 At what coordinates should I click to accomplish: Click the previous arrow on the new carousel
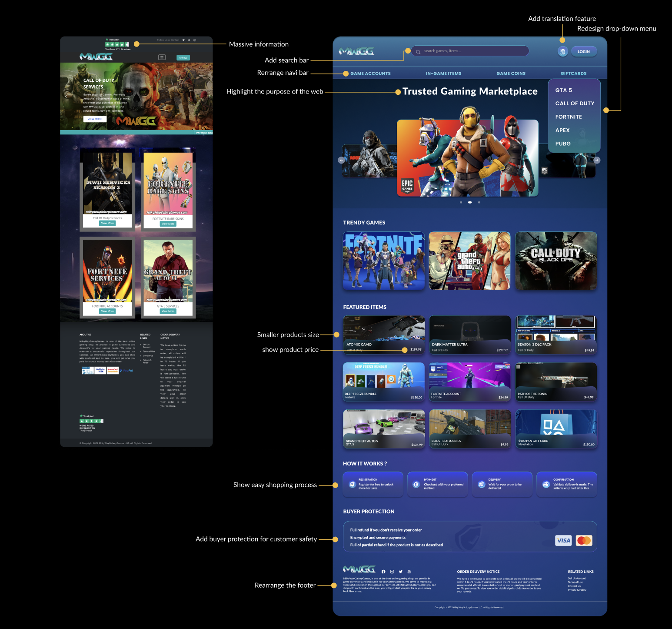coord(341,160)
